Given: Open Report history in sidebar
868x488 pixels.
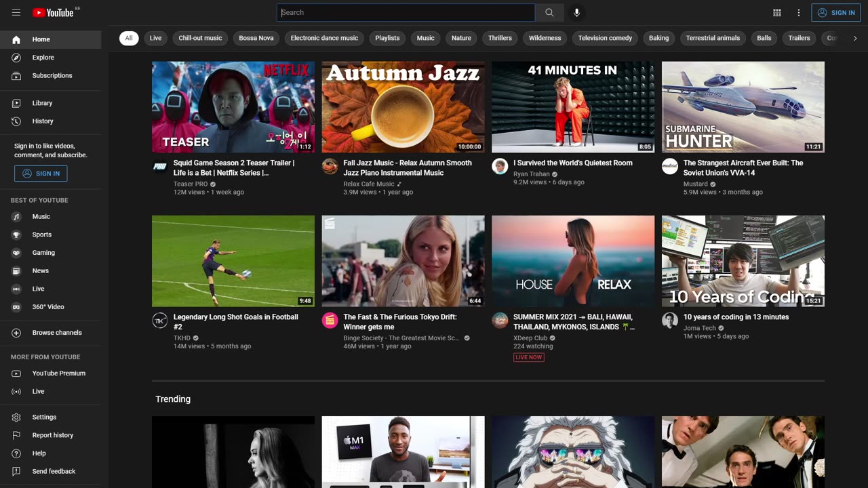Looking at the screenshot, I should (51, 435).
